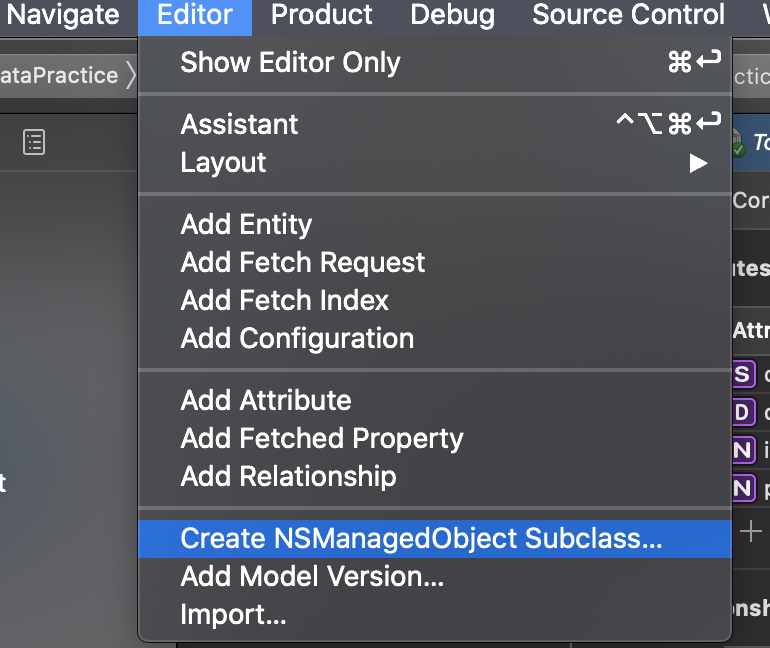The width and height of the screenshot is (770, 648).
Task: Open the Navigate menu
Action: (x=63, y=15)
